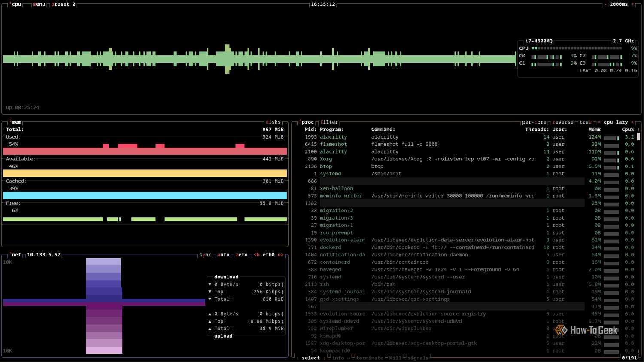Click the select up arrow in process footer
This screenshot has height=362, width=644.
297,358
